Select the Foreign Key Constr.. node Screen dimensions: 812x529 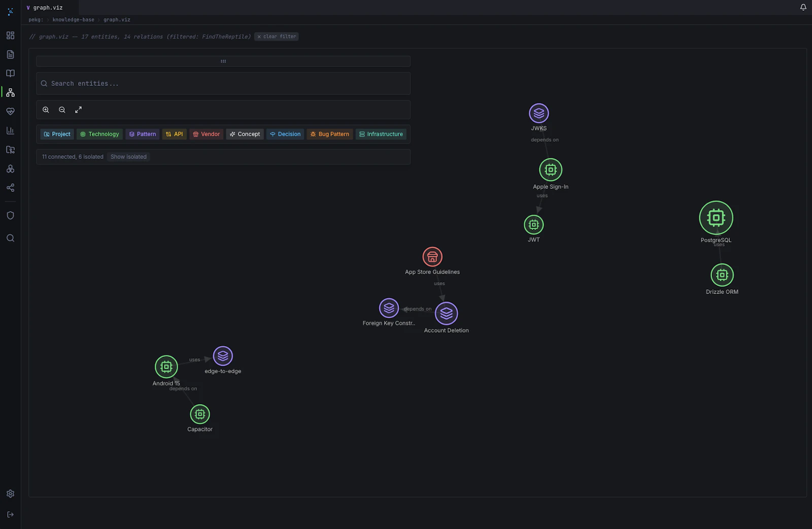click(389, 308)
